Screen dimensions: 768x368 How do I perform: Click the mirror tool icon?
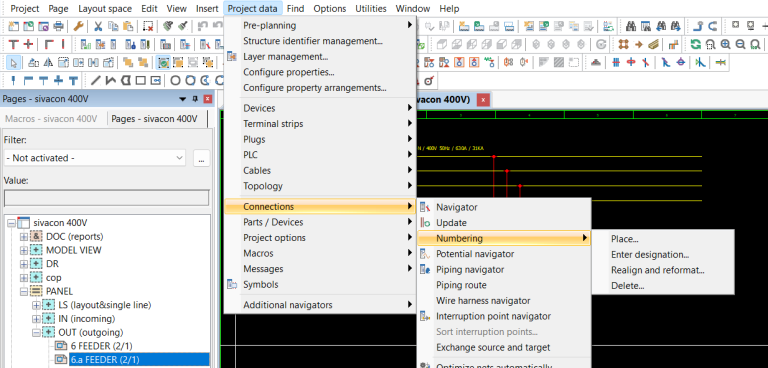(x=48, y=63)
